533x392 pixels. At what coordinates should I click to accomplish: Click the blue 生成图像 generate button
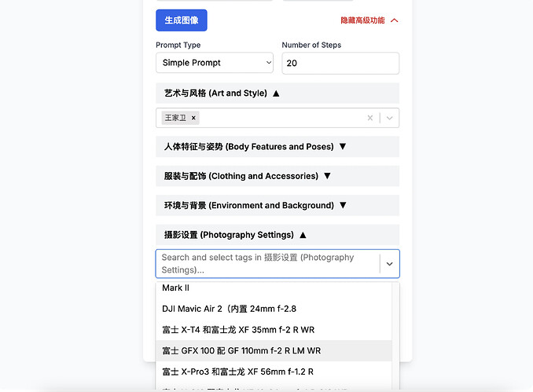click(x=181, y=20)
